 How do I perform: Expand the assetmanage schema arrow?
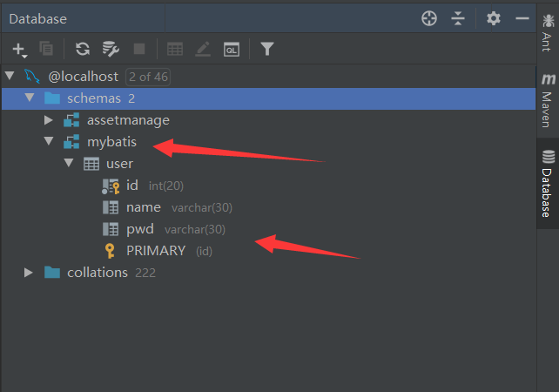(49, 120)
